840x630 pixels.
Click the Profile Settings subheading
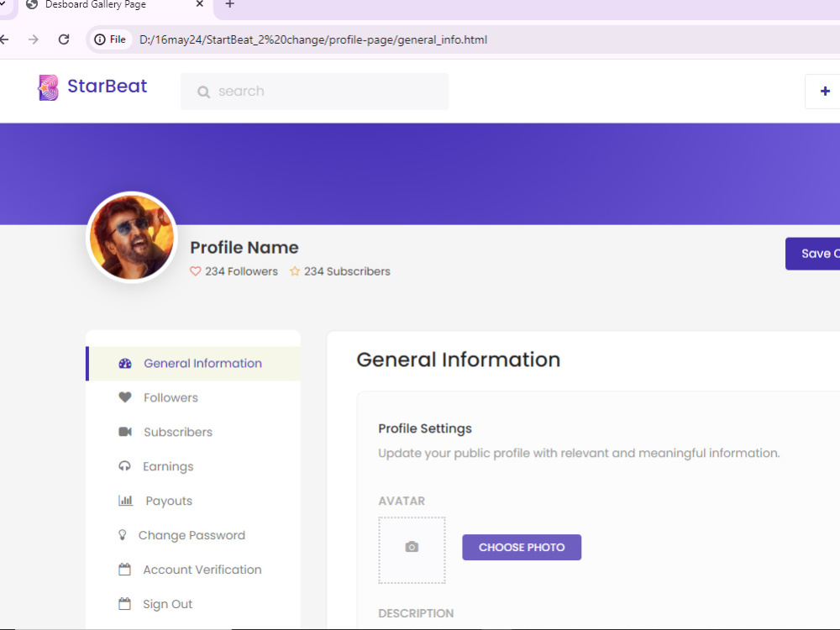[425, 428]
